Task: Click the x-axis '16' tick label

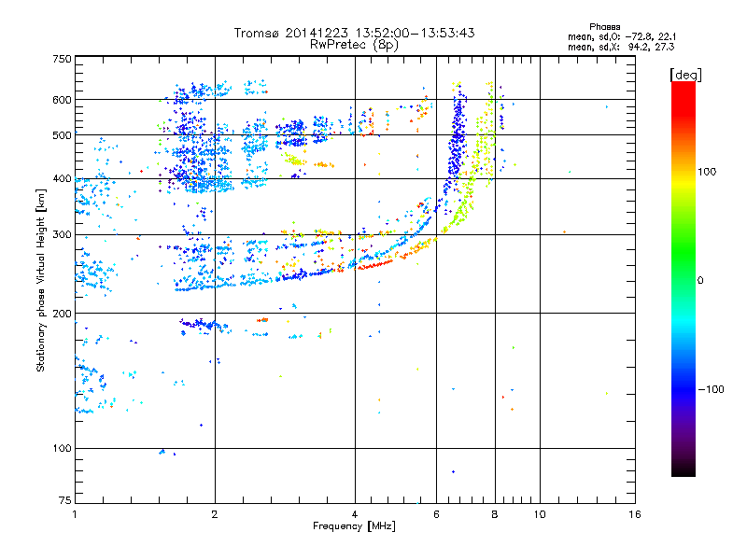Action: point(635,514)
